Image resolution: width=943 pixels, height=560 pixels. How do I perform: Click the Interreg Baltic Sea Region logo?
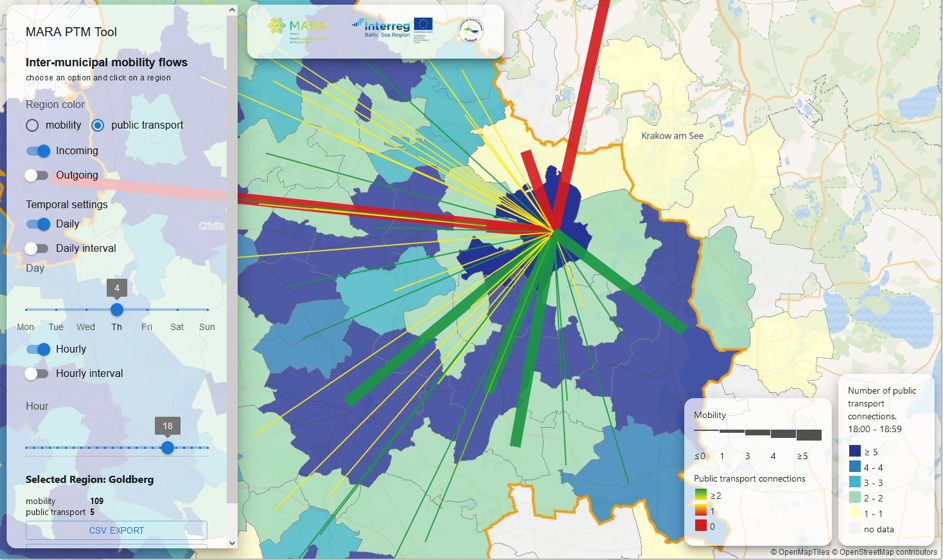(x=381, y=26)
